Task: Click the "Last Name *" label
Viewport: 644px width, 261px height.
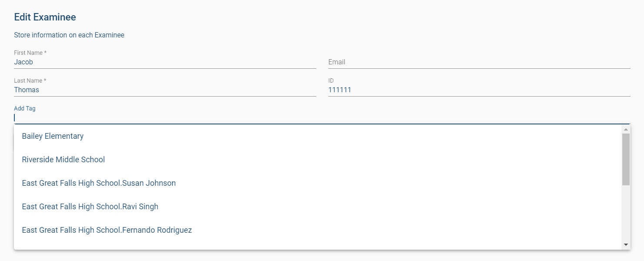Action: [x=30, y=80]
